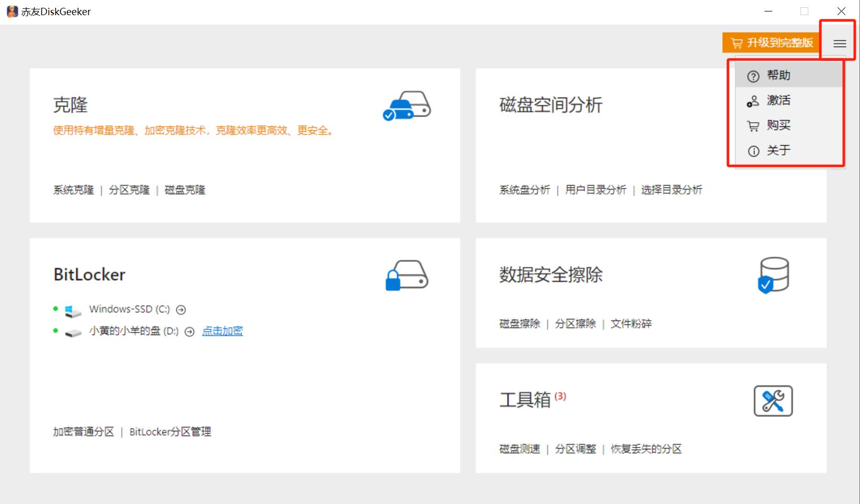Click the info icon beside 关于
This screenshot has width=860, height=504.
click(754, 151)
